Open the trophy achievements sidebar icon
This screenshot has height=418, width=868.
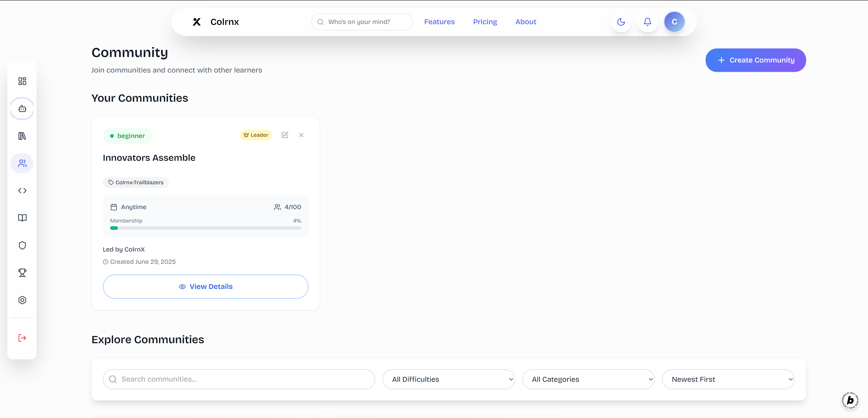(22, 273)
